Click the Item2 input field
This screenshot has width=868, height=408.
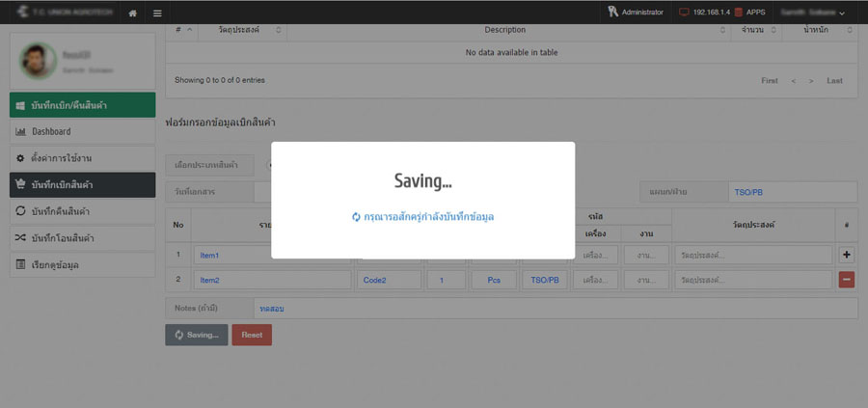(x=272, y=280)
